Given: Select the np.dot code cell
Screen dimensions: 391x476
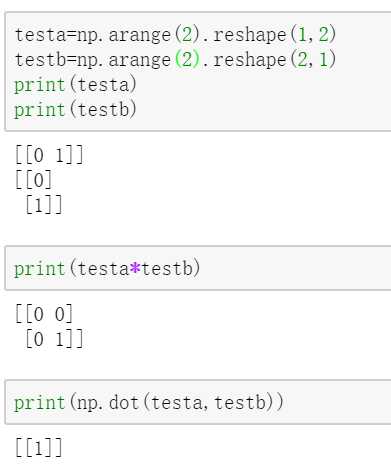Looking at the screenshot, I should (x=198, y=402).
